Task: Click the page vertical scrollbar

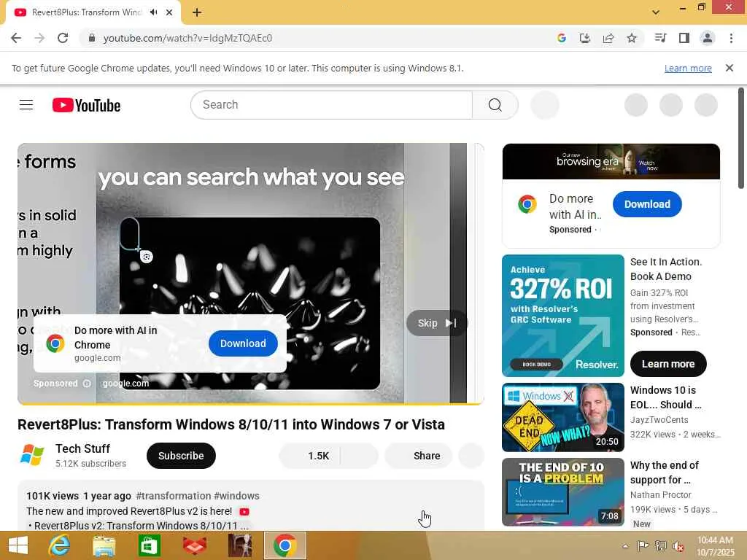Action: coord(741,138)
